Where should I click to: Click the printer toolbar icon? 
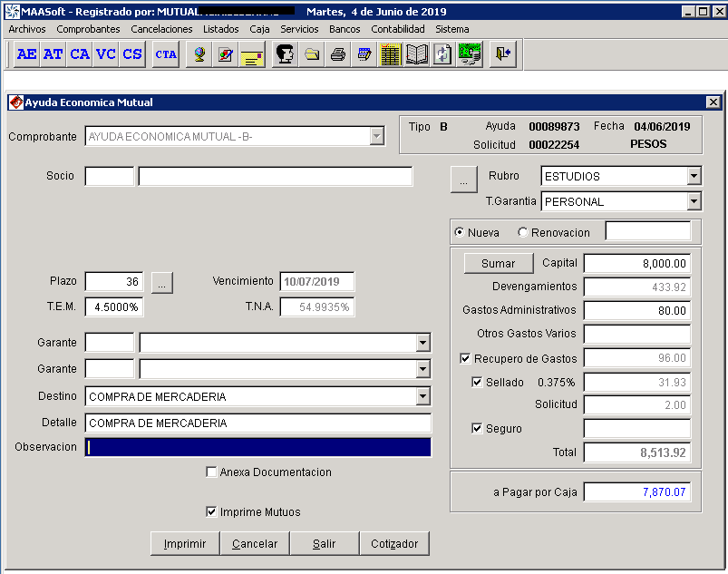(338, 54)
